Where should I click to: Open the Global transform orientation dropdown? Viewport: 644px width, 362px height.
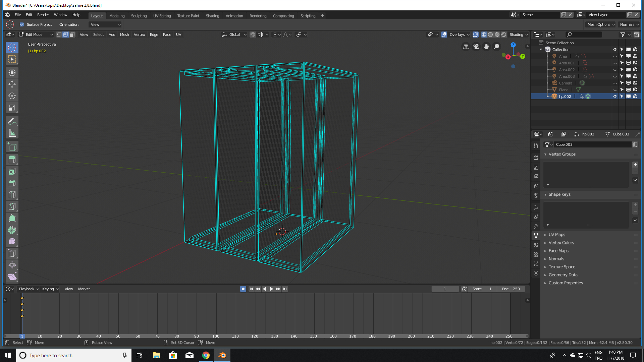[234, 35]
